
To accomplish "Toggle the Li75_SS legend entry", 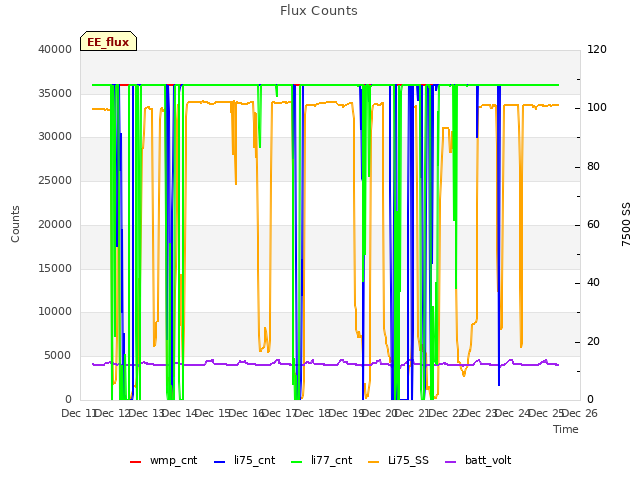I will point(398,460).
